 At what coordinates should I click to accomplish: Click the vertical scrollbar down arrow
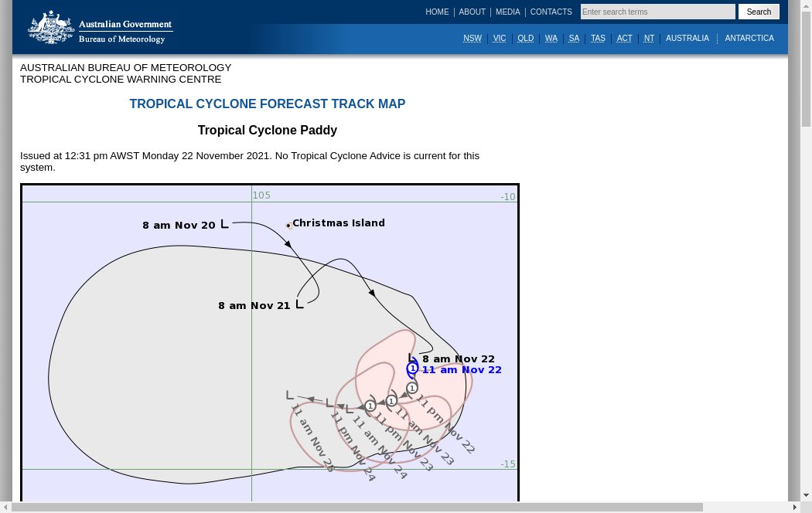tap(806, 495)
